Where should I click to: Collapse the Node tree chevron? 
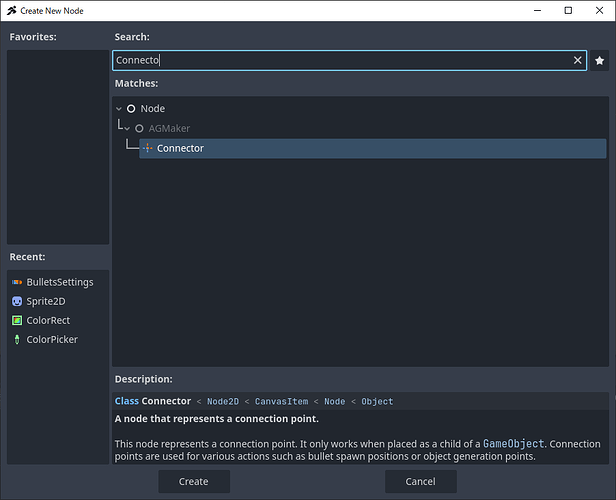(x=119, y=108)
